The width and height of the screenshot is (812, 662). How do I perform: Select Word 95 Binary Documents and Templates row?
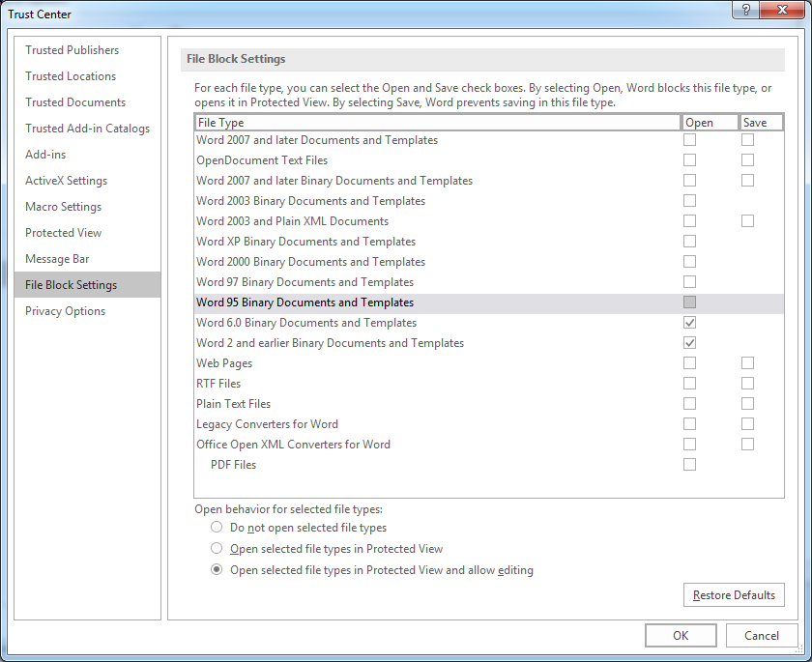point(489,302)
